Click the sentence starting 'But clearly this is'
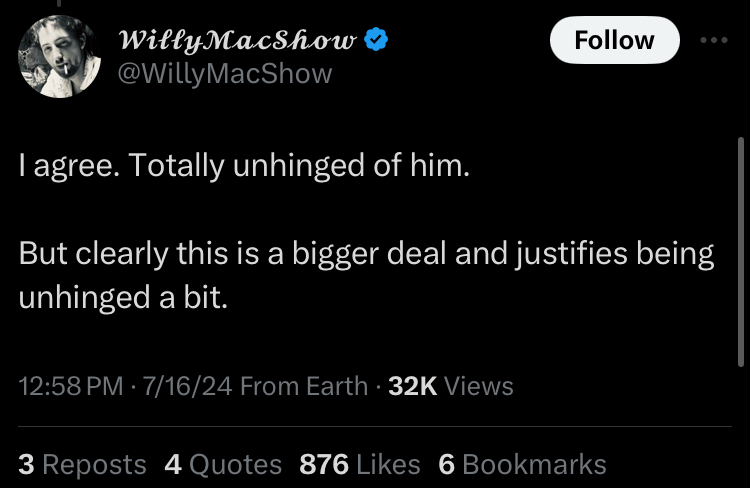Viewport: 750px width, 488px height. [366, 275]
